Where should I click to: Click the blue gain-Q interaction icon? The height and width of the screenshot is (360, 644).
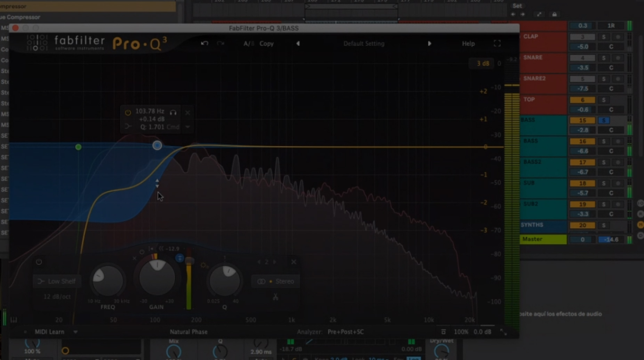(x=179, y=258)
